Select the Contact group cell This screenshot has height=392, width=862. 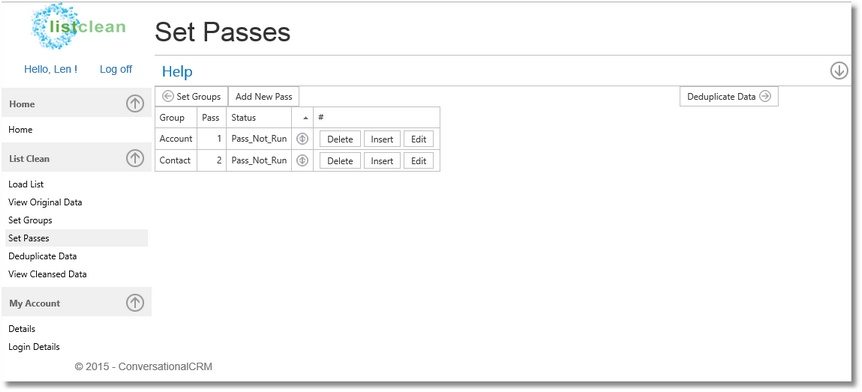click(176, 161)
